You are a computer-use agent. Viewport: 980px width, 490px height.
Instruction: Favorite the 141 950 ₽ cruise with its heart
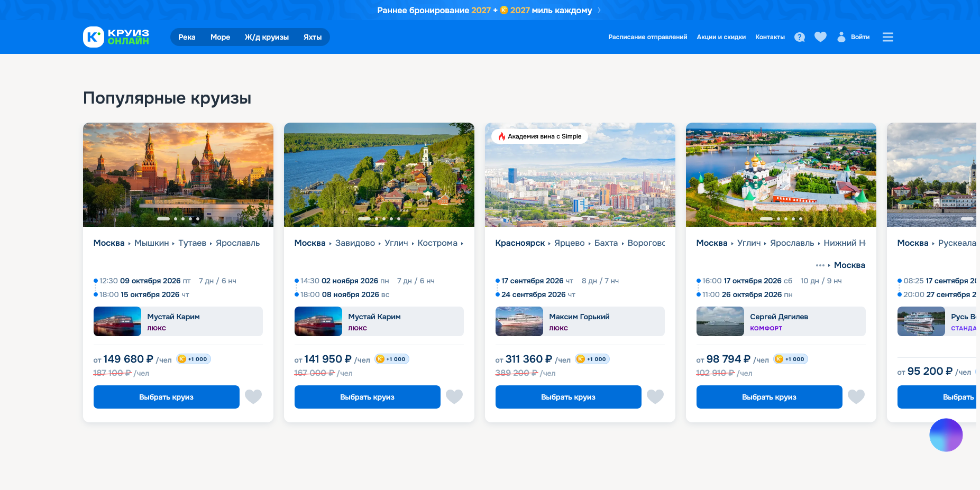point(454,396)
